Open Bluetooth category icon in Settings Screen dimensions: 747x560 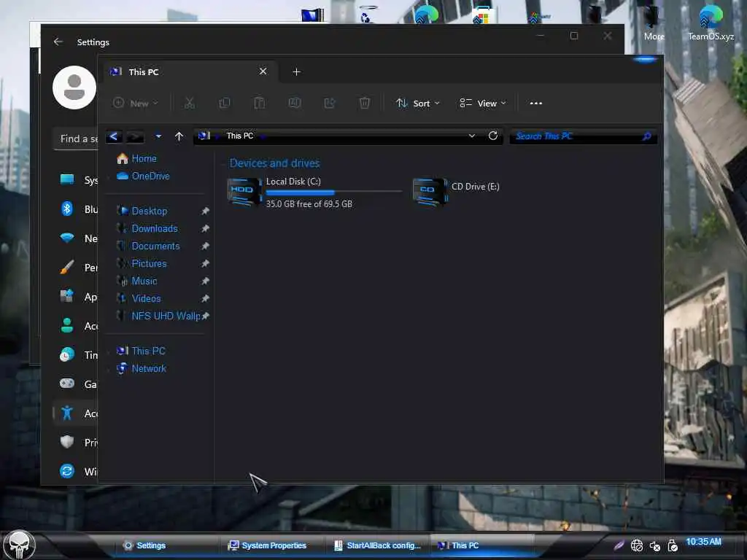pos(66,209)
